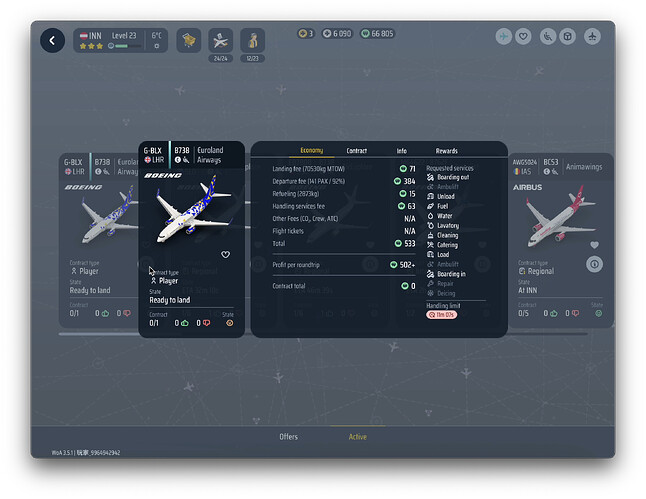
Task: Click the Ready to land state on highlighted card
Action: point(170,300)
